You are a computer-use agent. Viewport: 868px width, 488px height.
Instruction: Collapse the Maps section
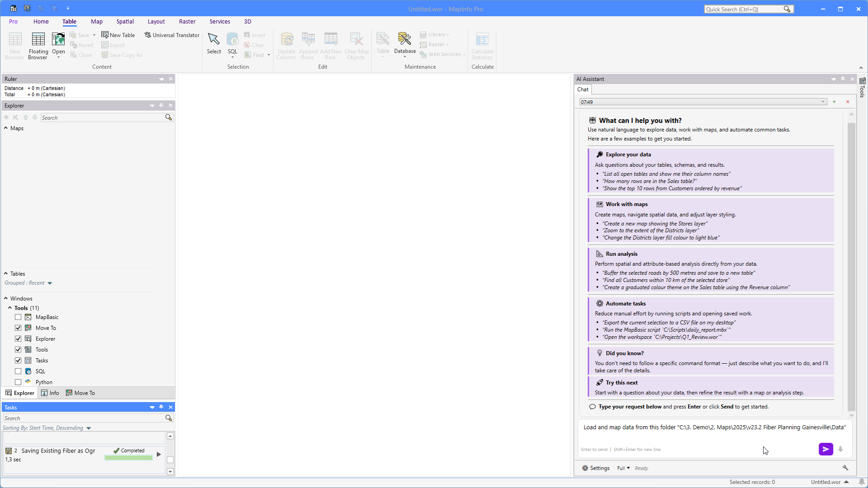coord(6,128)
